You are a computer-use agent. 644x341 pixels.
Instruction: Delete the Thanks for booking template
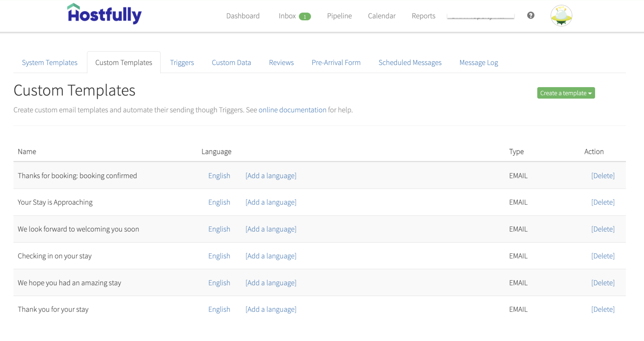[x=603, y=175]
